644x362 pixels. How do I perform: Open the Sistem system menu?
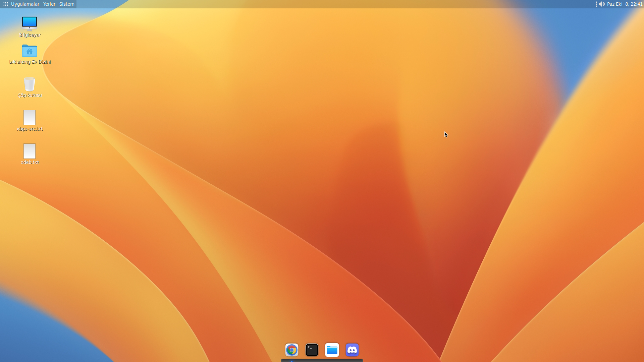tap(67, 4)
